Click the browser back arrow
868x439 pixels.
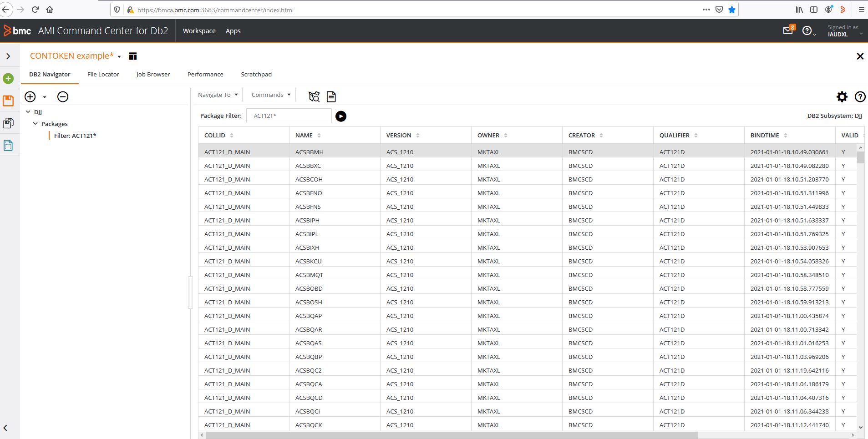coord(6,10)
